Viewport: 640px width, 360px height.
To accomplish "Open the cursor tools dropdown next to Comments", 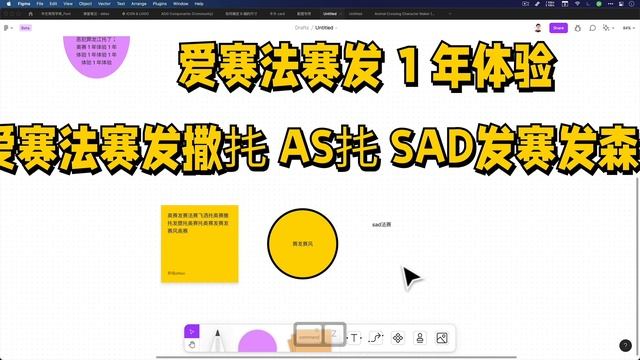I will pyautogui.click(x=609, y=28).
